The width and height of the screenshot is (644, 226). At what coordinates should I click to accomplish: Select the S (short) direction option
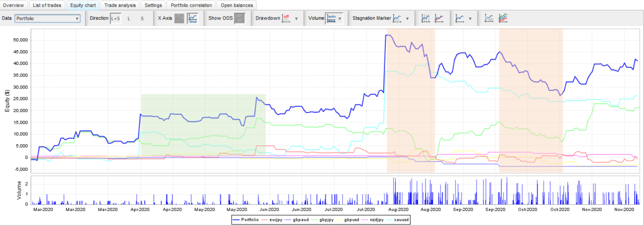tap(142, 18)
